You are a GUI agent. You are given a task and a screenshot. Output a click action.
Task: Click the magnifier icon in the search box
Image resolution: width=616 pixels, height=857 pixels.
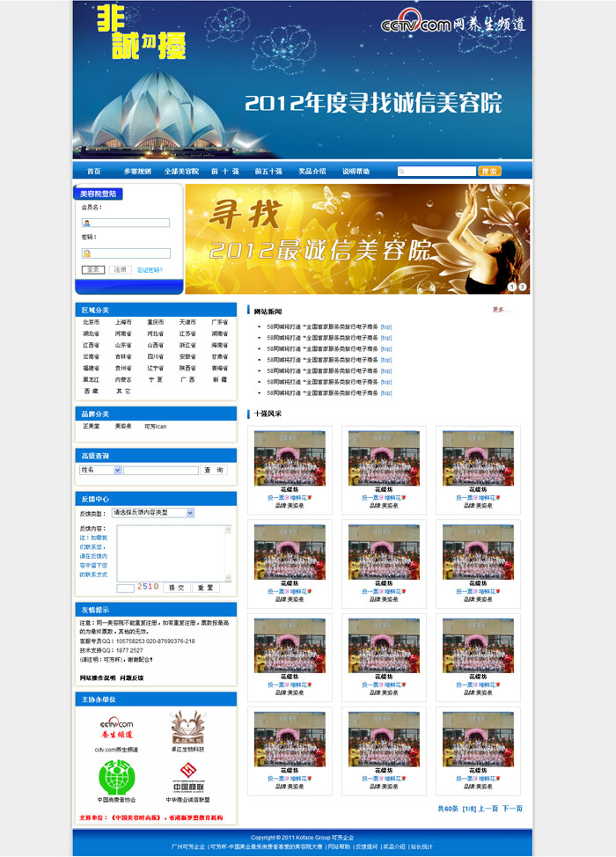click(402, 172)
